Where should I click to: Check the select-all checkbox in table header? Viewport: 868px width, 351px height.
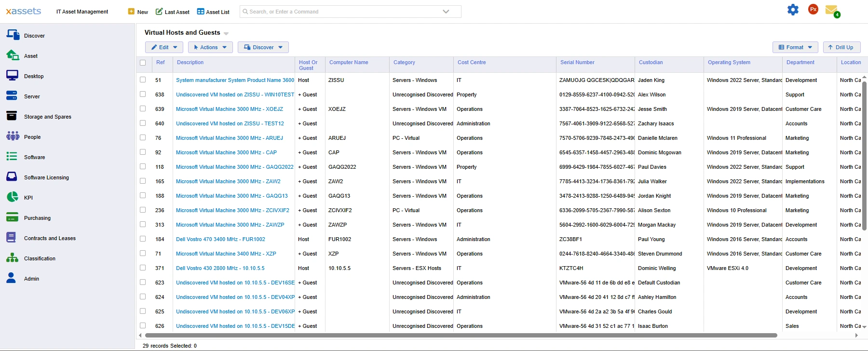click(x=143, y=63)
